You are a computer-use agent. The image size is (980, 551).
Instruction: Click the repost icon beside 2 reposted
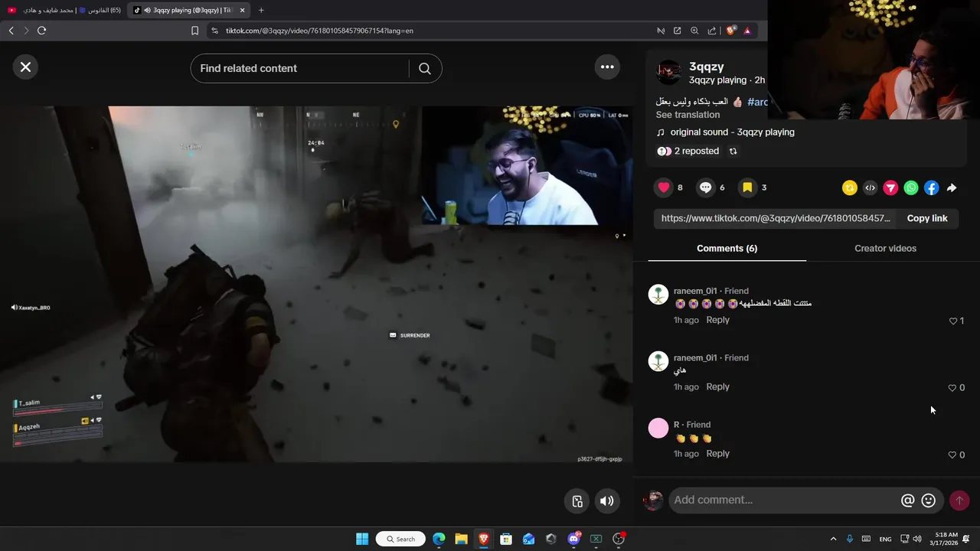coord(733,152)
